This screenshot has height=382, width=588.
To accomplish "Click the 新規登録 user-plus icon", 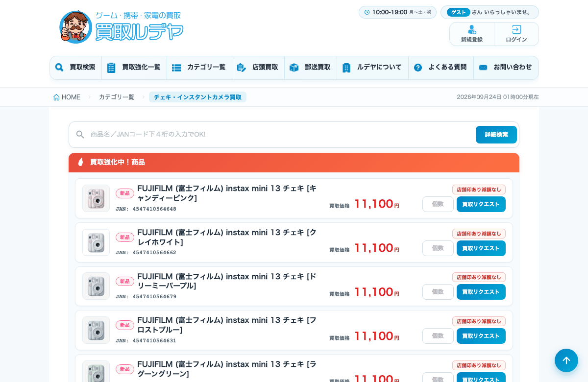I will click(x=472, y=30).
